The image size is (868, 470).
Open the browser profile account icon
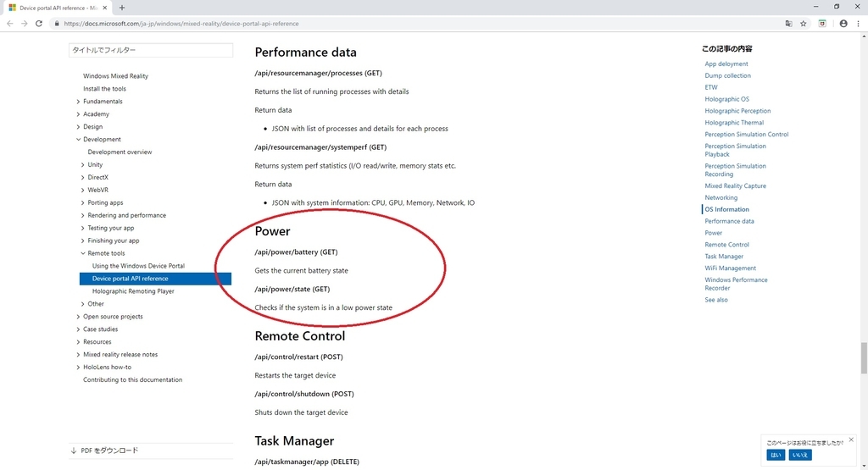click(843, 24)
